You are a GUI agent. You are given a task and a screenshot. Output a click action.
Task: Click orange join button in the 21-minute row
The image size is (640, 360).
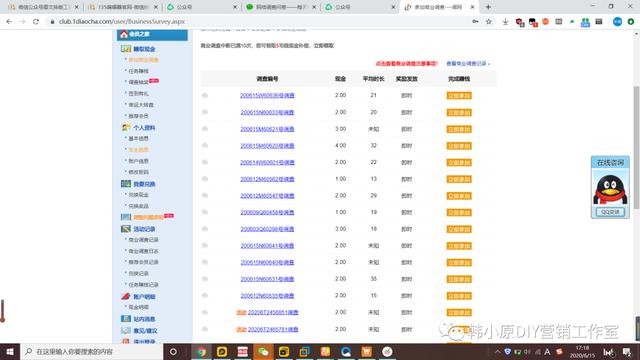(x=459, y=96)
